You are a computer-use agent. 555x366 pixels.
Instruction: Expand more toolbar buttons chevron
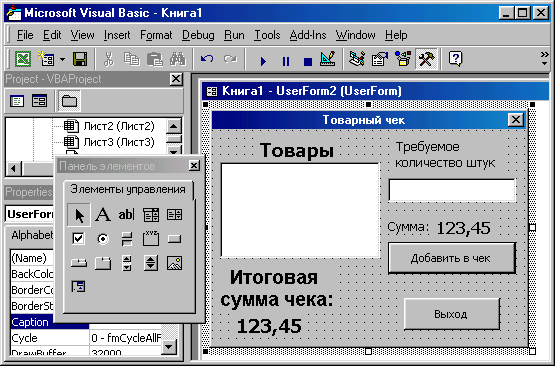click(x=544, y=58)
